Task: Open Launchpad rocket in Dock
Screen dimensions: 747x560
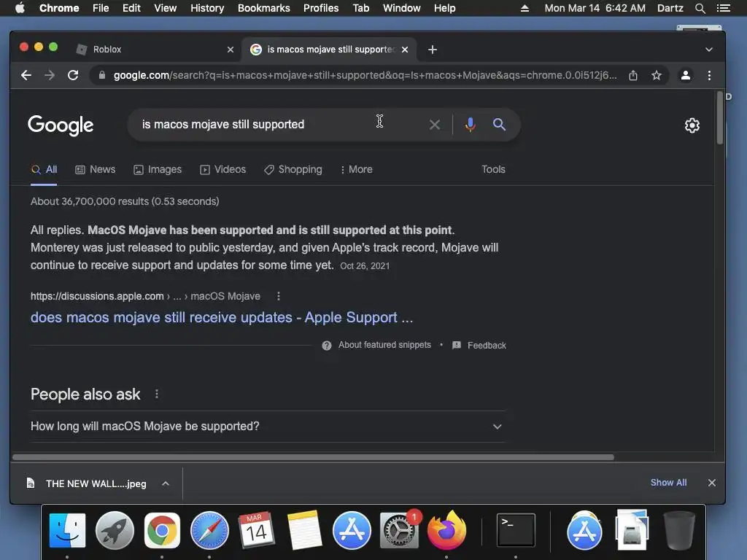Action: (115, 530)
